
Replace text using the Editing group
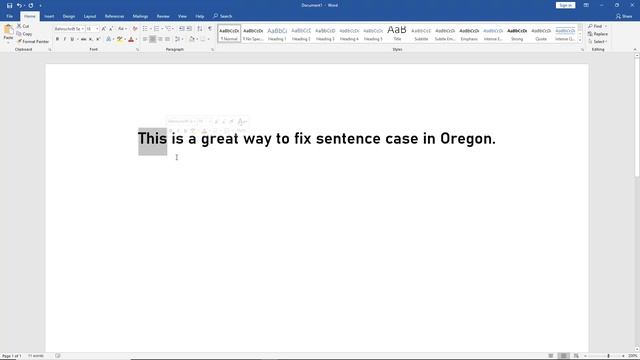pyautogui.click(x=598, y=34)
